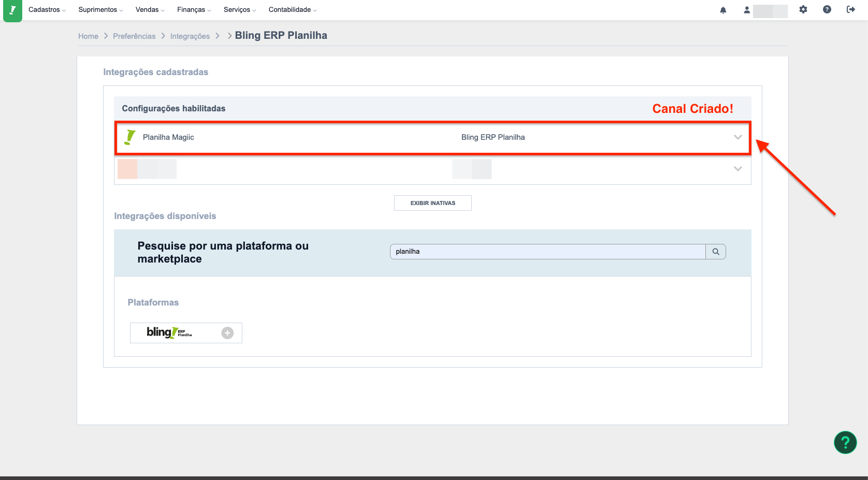Expand the Planilha Magiic integration row
The width and height of the screenshot is (868, 480).
pos(738,137)
